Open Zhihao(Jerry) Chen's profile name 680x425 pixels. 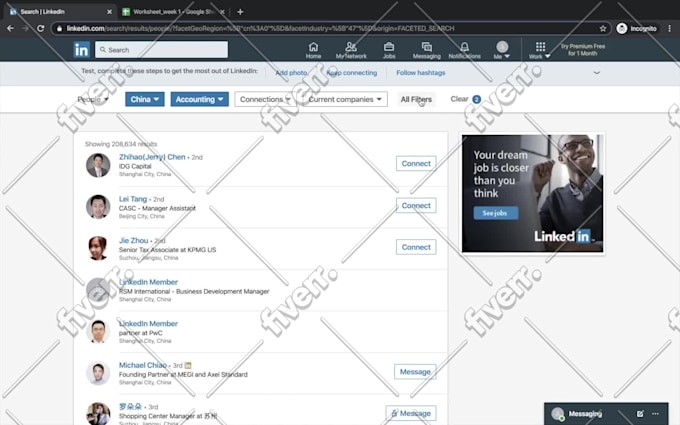click(152, 157)
